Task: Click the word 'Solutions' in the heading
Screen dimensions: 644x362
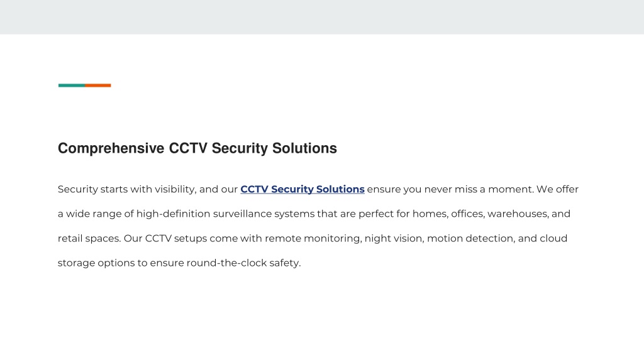Action: 304,148
